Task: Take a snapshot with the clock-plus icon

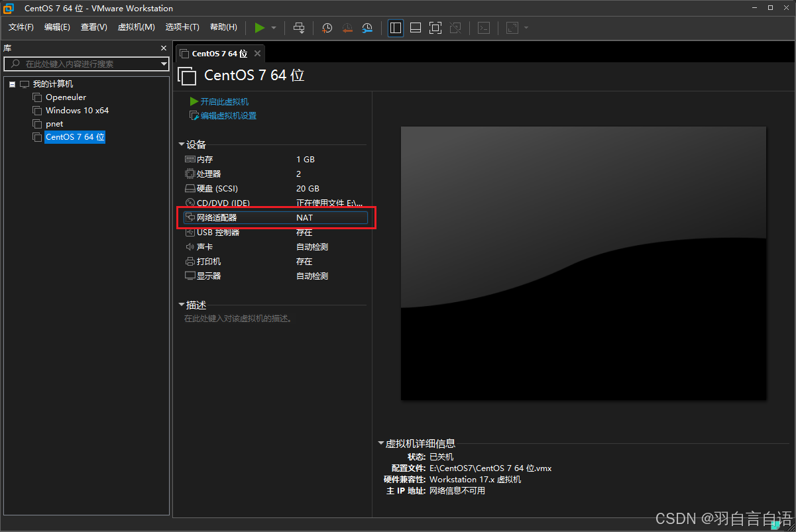Action: 327,28
